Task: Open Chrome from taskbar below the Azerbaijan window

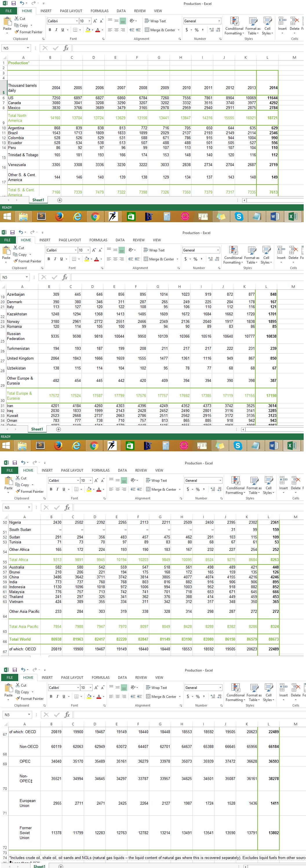Action: point(94,446)
